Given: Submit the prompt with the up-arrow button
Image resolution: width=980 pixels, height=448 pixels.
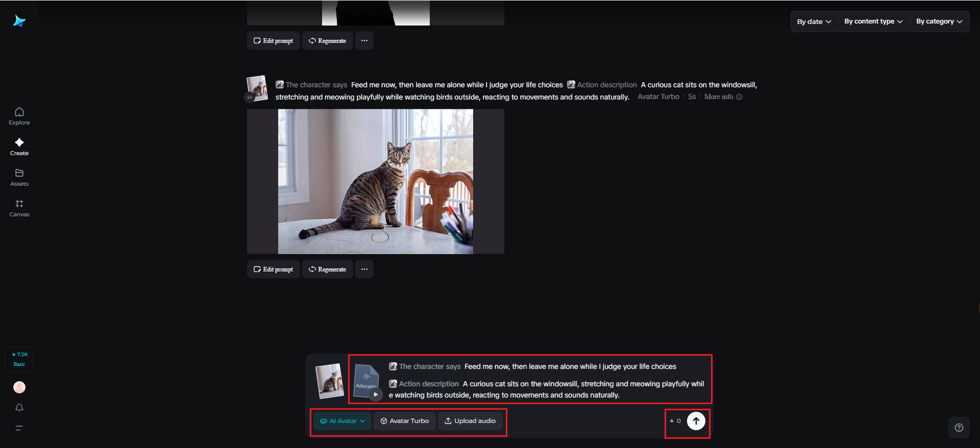Looking at the screenshot, I should click(696, 421).
